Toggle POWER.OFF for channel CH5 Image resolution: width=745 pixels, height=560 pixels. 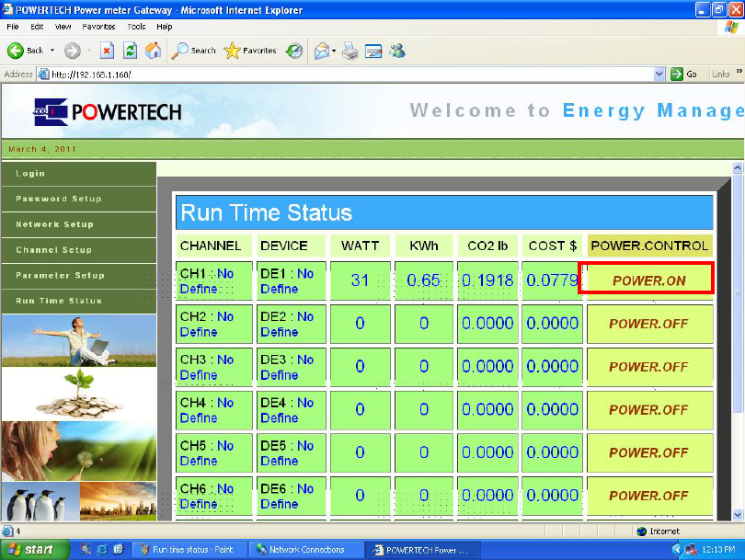coord(649,452)
